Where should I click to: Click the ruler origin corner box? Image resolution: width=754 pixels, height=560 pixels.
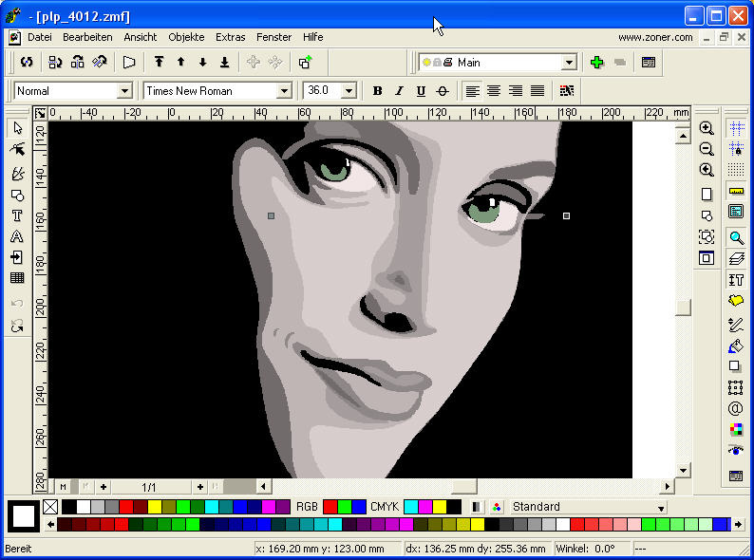(x=41, y=114)
